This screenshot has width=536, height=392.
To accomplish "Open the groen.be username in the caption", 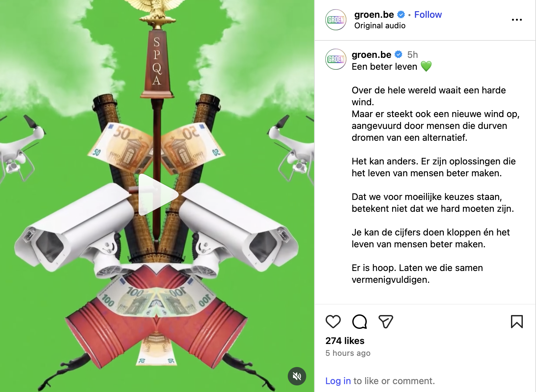I will (371, 55).
